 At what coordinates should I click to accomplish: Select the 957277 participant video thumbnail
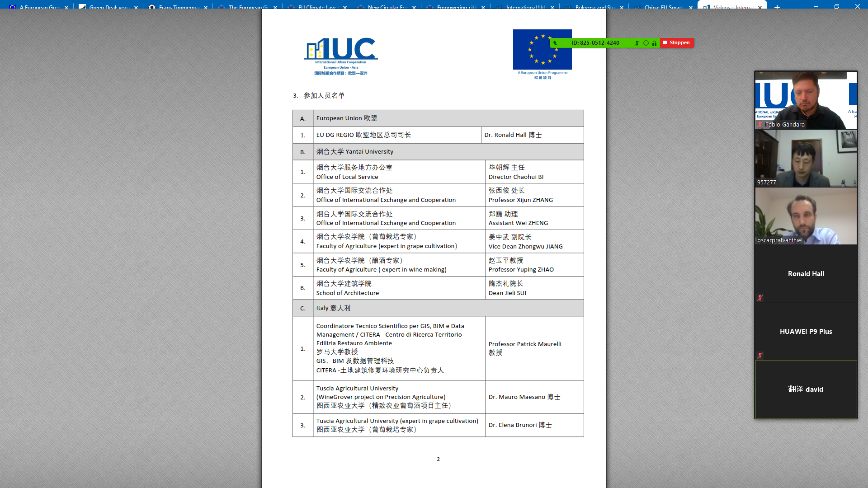pyautogui.click(x=806, y=158)
